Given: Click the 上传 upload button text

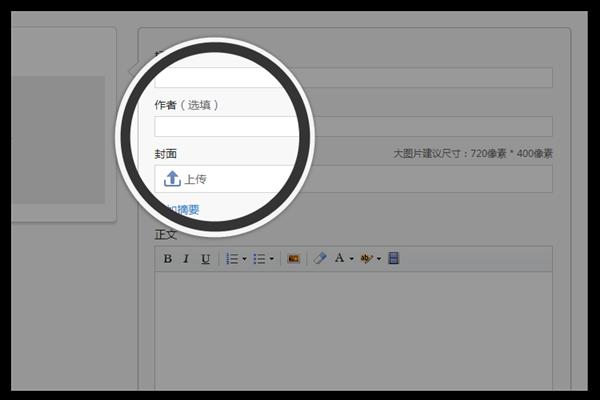Looking at the screenshot, I should coord(195,180).
